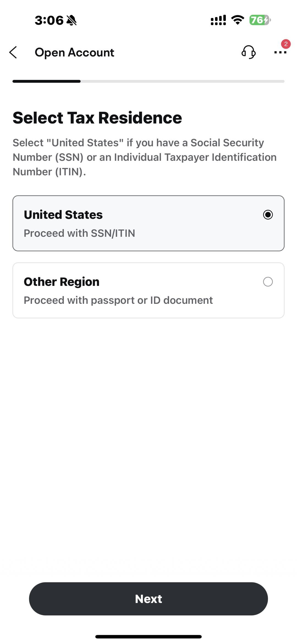
Task: Click "Proceed with SSN/ITIN" subtitle text
Action: pos(79,233)
